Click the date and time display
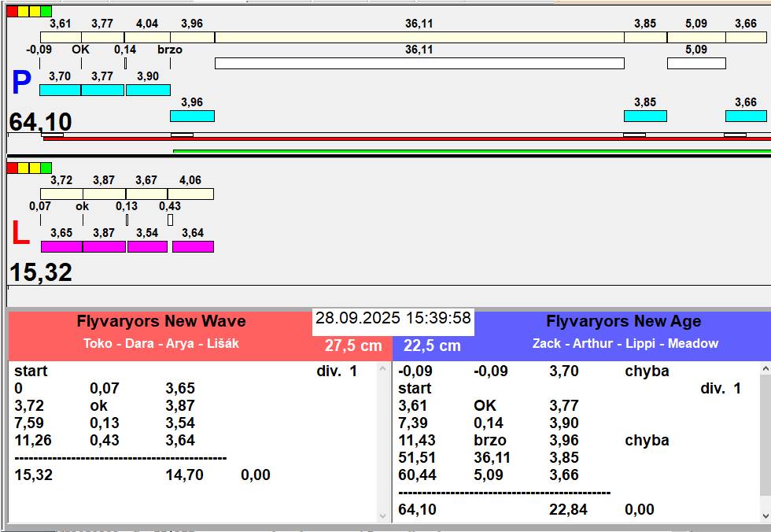771x532 pixels. click(393, 318)
